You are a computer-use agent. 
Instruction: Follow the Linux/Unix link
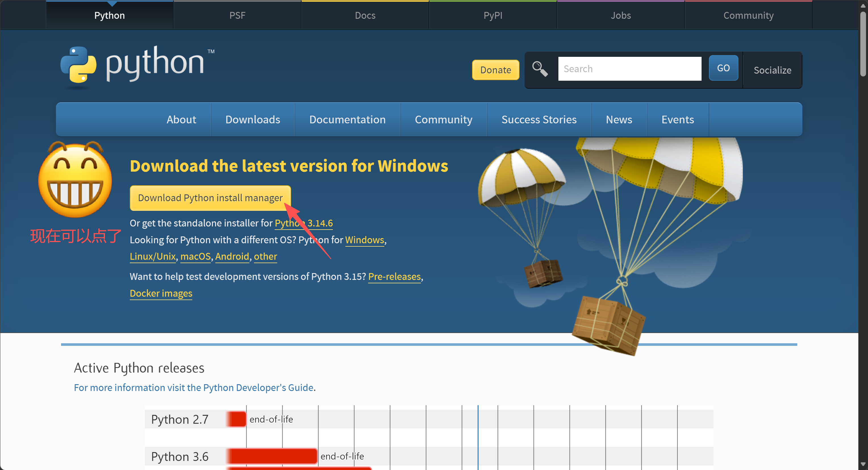click(x=153, y=257)
